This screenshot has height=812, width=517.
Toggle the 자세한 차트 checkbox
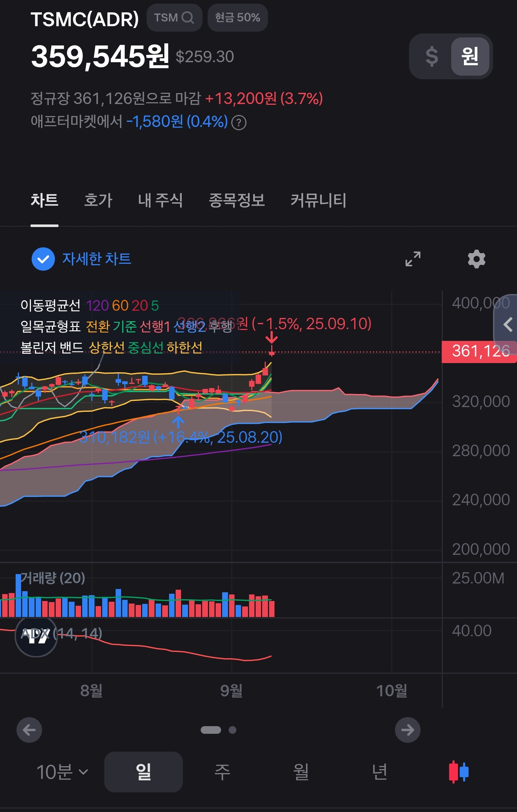pyautogui.click(x=43, y=259)
